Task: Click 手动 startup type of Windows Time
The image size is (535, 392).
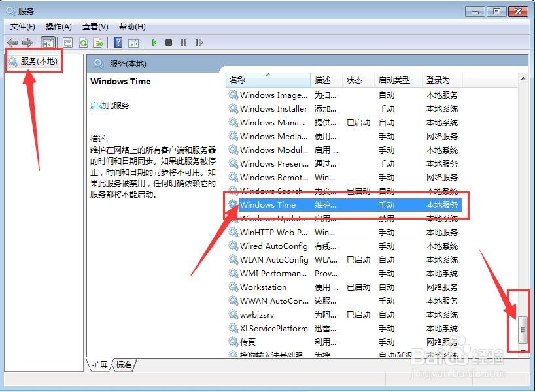Action: click(387, 205)
